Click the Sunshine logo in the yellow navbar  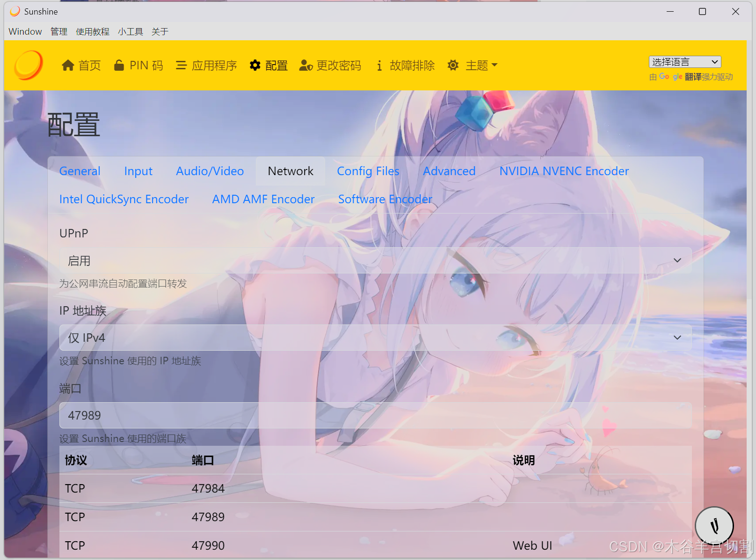coord(29,65)
